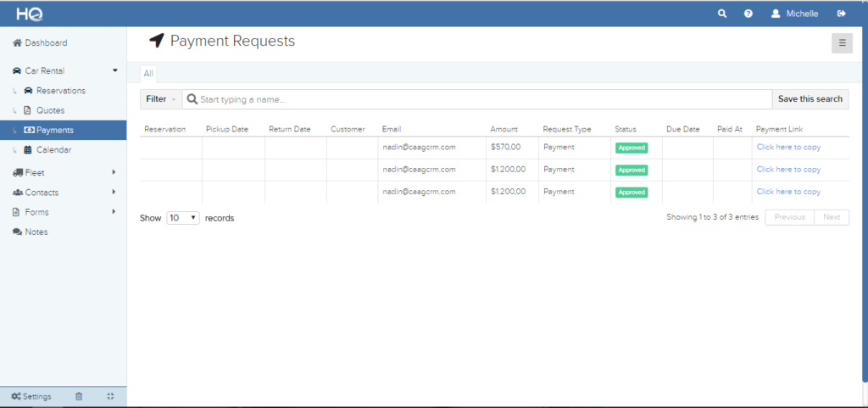
Task: Open the search magnifier icon in top bar
Action: (722, 14)
